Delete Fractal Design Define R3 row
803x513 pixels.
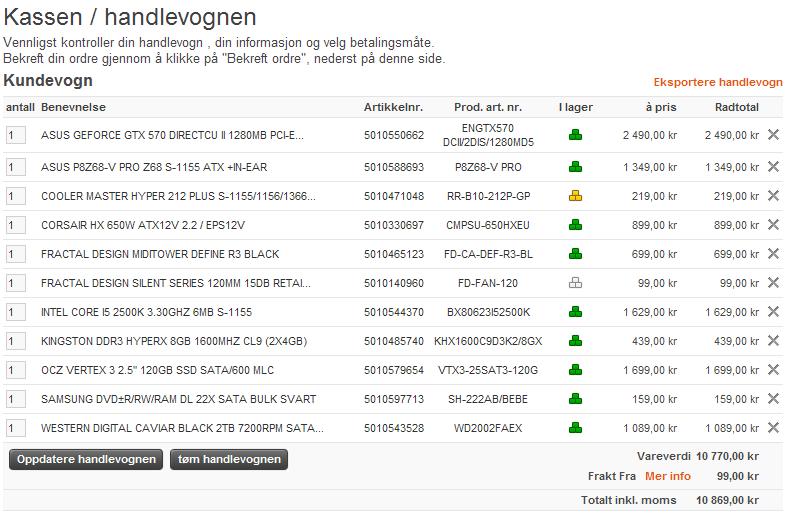pos(773,253)
